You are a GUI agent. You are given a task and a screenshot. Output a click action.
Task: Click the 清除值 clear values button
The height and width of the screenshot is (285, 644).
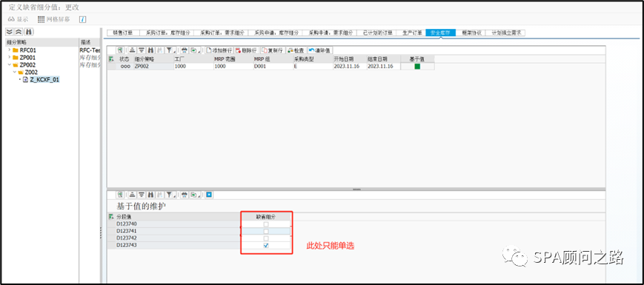pyautogui.click(x=319, y=50)
